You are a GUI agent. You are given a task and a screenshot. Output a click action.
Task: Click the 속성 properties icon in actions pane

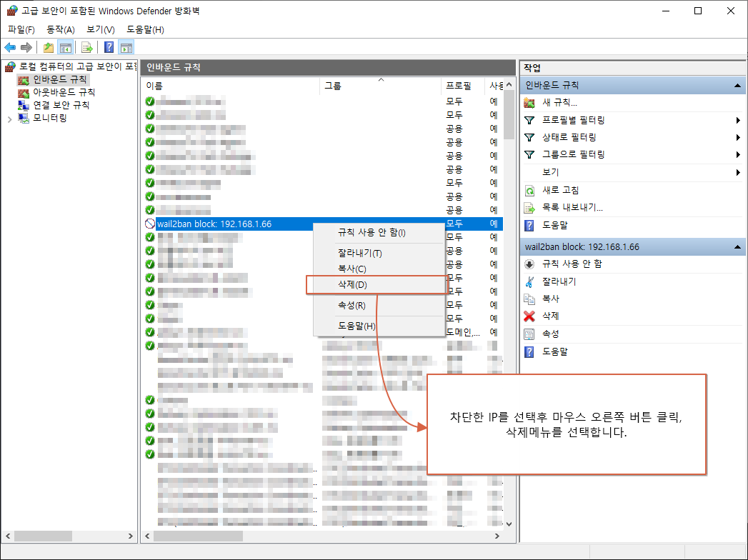click(x=529, y=334)
